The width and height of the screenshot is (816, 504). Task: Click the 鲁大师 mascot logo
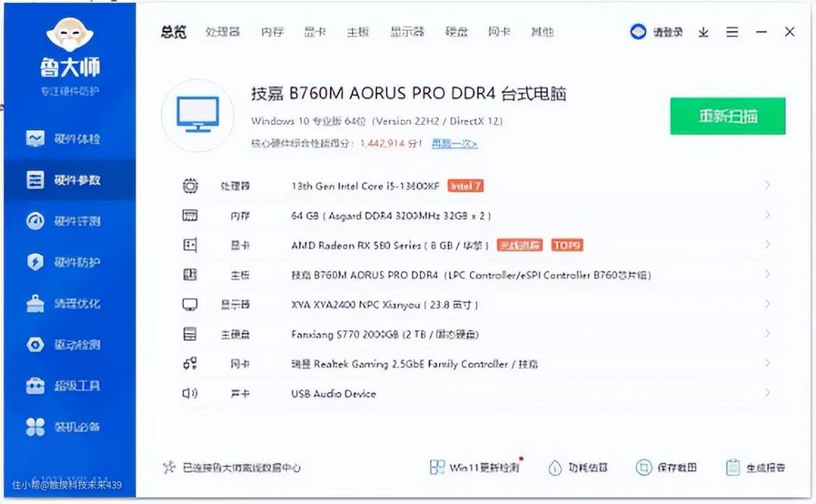70,34
